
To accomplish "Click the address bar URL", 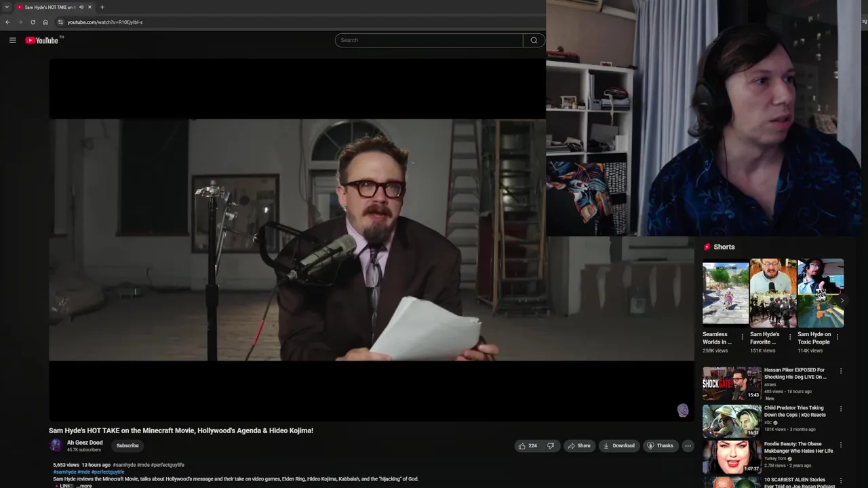I will [104, 22].
